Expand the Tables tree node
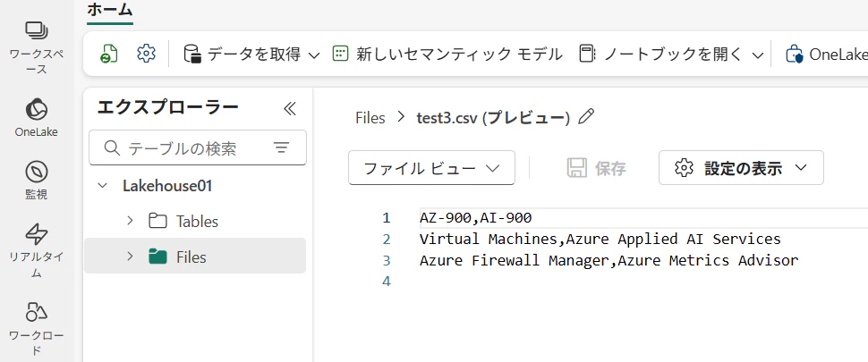This screenshot has height=362, width=868. point(130,221)
